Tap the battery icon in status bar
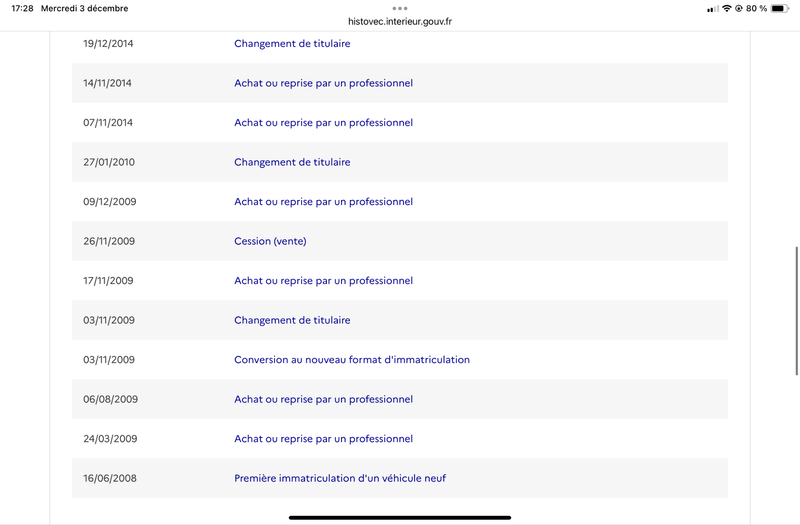The width and height of the screenshot is (800, 525). coord(779,9)
